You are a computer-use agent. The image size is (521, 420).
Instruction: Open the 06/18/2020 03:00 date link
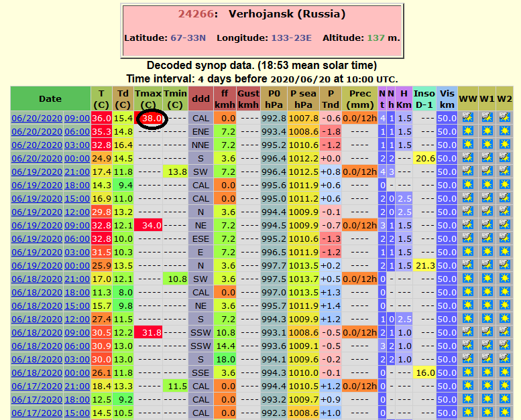(50, 359)
